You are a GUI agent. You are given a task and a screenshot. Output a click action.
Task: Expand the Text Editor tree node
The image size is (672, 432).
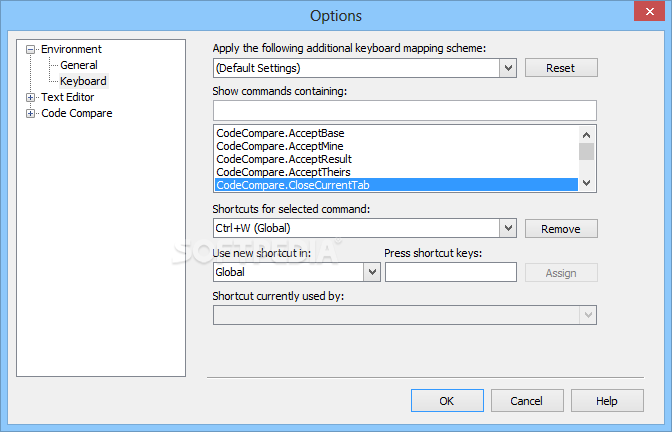click(30, 98)
